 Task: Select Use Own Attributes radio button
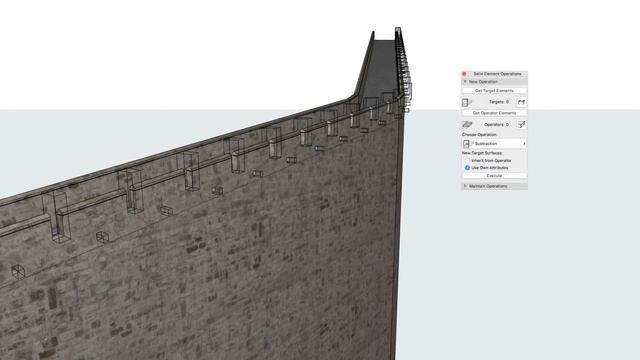[x=467, y=168]
